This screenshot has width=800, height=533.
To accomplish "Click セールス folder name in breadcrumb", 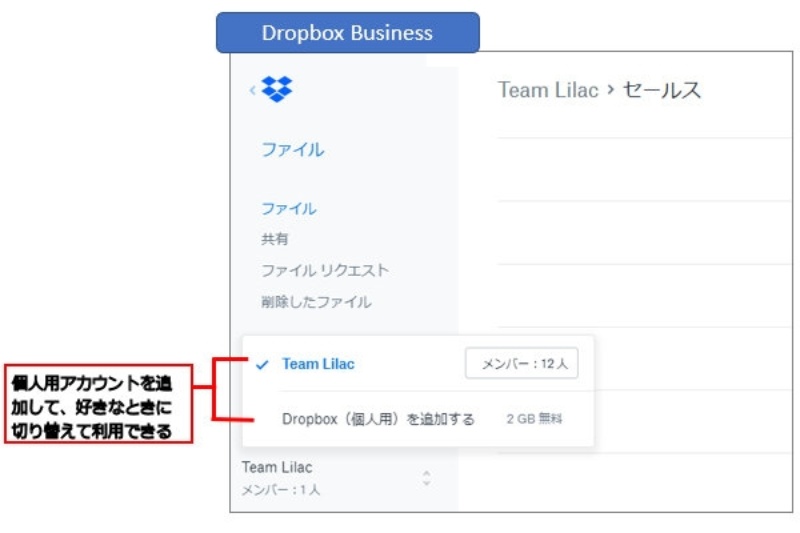I will (x=661, y=91).
